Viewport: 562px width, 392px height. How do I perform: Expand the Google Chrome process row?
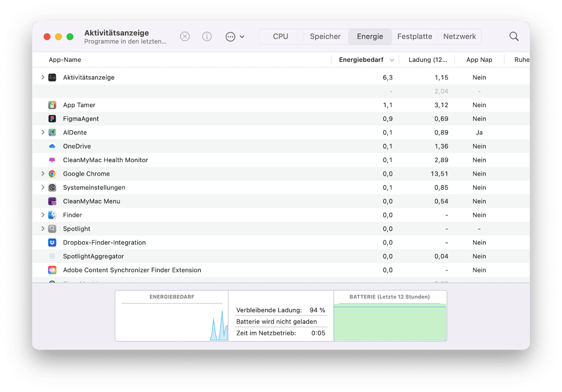point(43,174)
